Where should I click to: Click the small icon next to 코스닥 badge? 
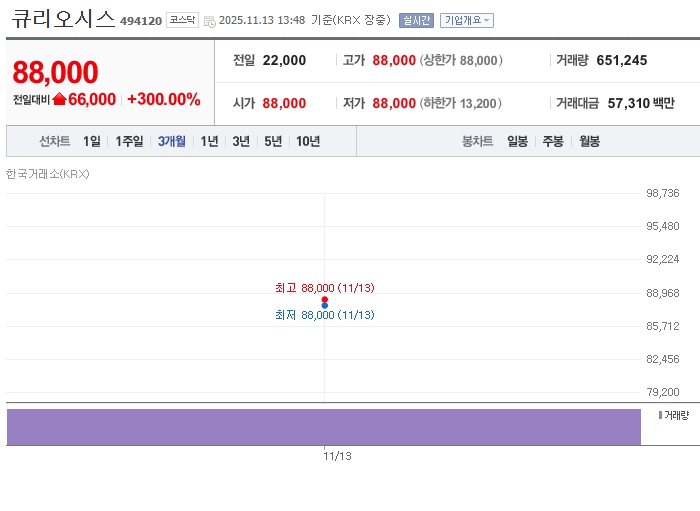click(x=209, y=21)
